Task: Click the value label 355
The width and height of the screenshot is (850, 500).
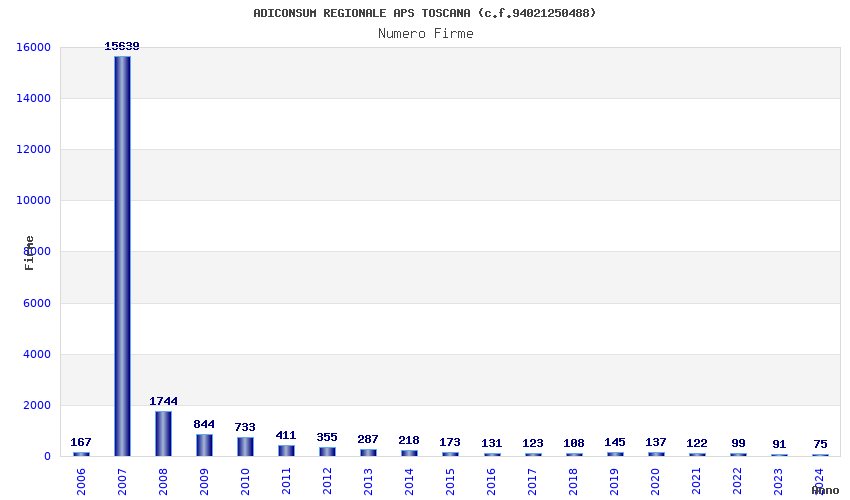Action: click(327, 437)
